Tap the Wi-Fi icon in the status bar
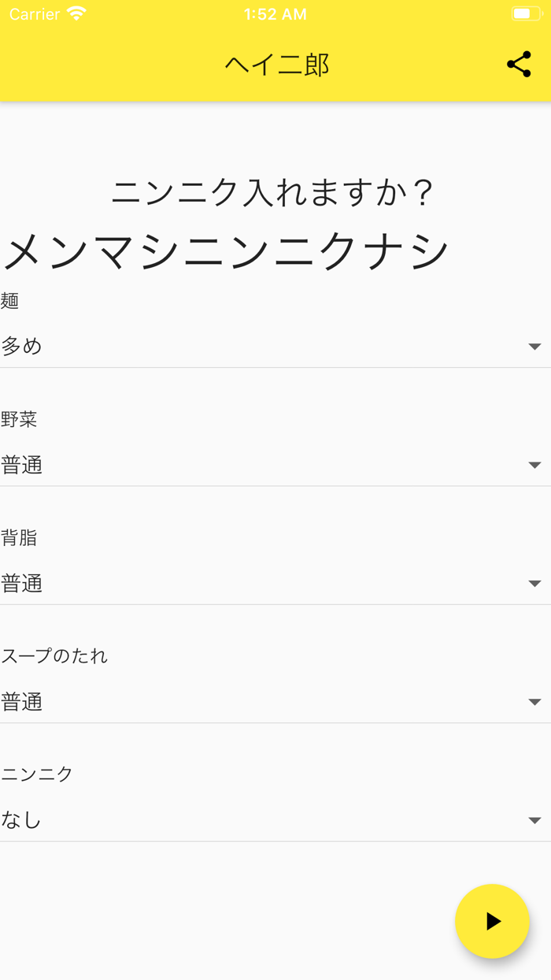Screen dimensions: 551x980 [x=75, y=13]
